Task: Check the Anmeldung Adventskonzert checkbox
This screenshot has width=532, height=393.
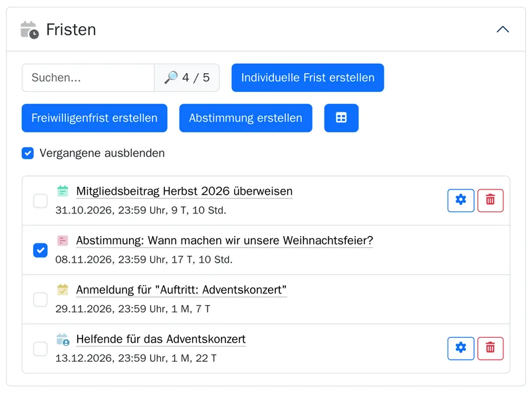Action: pos(41,300)
